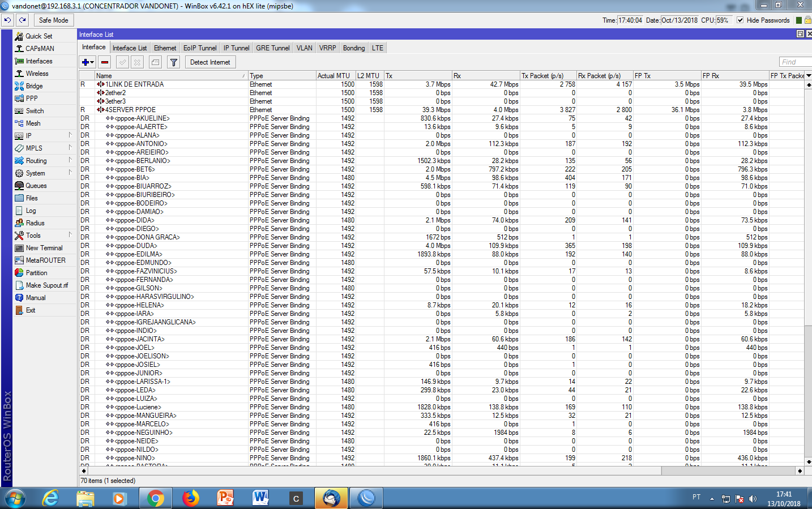
Task: Open Bridge from the sidebar
Action: pos(34,86)
